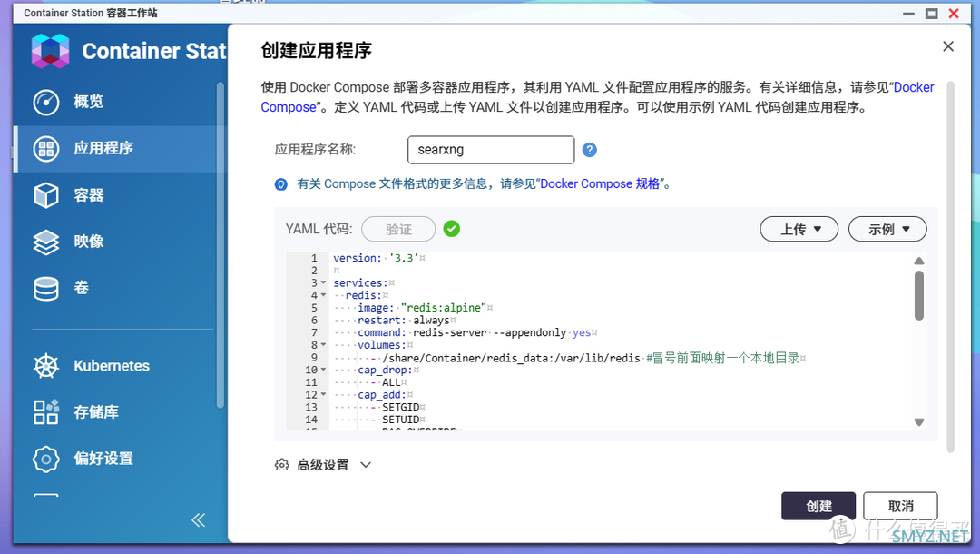Expand the 高级设置 advanced settings chevron
The height and width of the screenshot is (554, 980).
click(366, 465)
